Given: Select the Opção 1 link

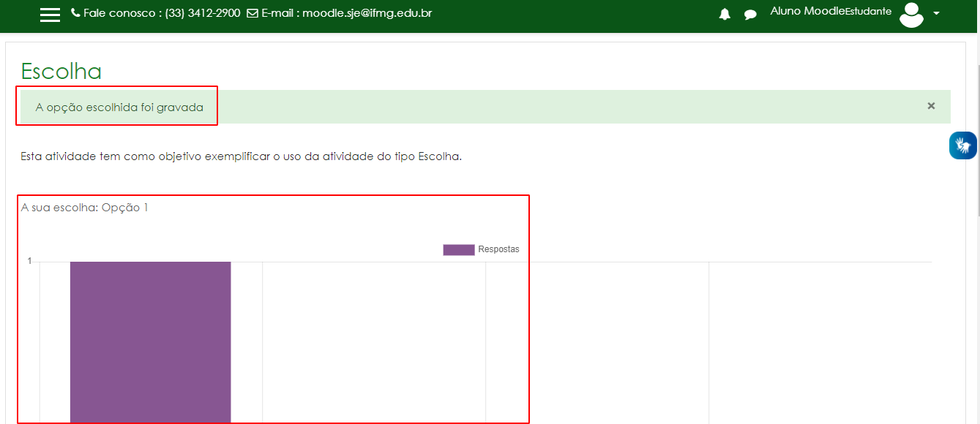Looking at the screenshot, I should coord(124,207).
